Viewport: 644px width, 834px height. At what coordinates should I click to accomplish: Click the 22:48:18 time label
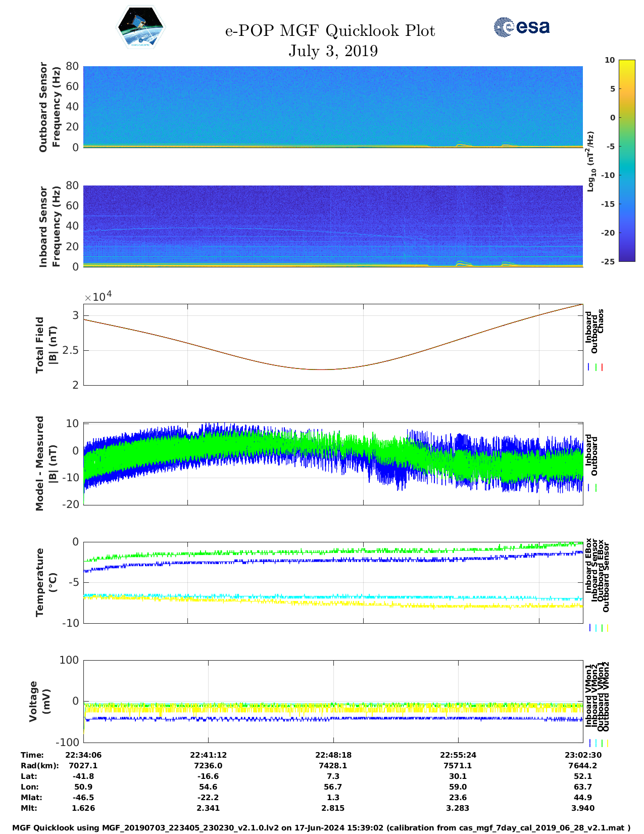tap(333, 755)
